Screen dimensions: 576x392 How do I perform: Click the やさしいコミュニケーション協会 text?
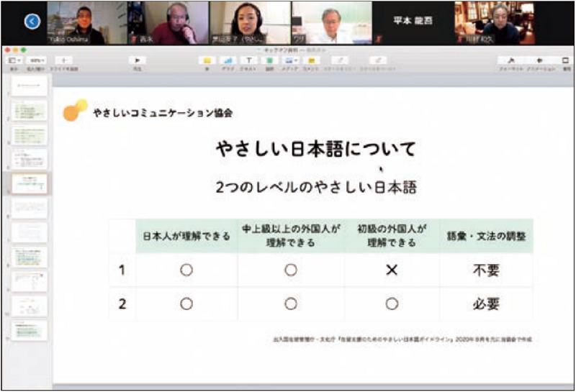163,113
